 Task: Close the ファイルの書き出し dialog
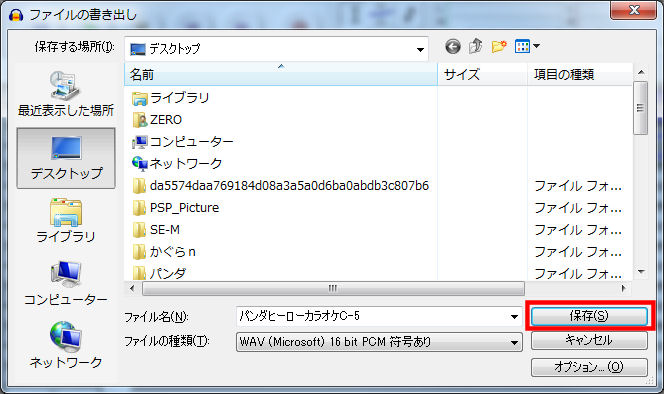[634, 10]
